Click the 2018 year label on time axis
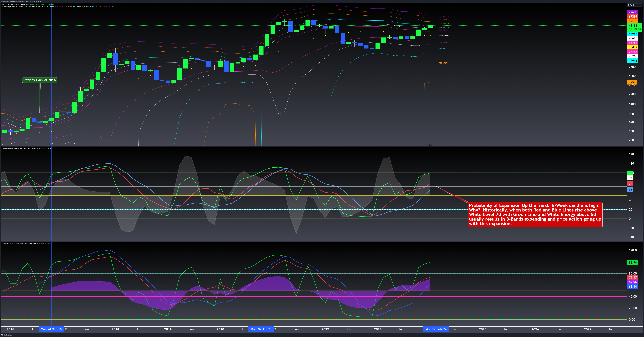Viewport: 644px width, 337px height. click(115, 329)
